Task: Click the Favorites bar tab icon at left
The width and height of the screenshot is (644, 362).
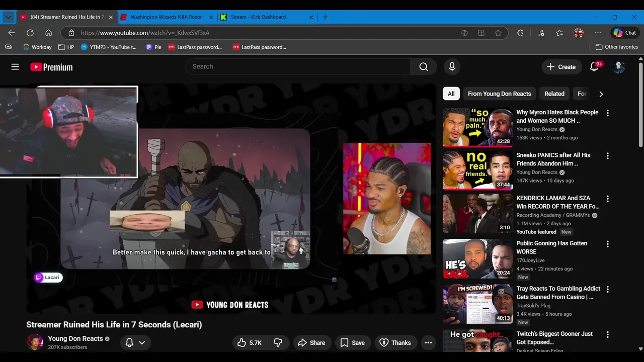Action: (x=8, y=47)
